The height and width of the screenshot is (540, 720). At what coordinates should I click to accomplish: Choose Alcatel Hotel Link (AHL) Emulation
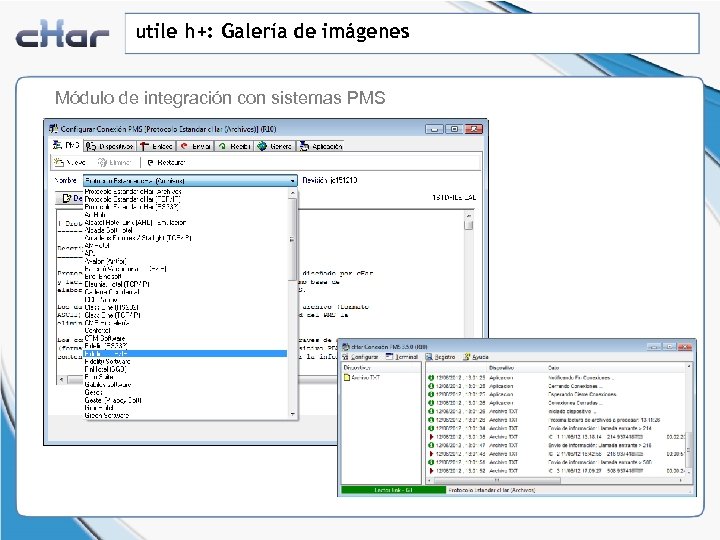(135, 223)
